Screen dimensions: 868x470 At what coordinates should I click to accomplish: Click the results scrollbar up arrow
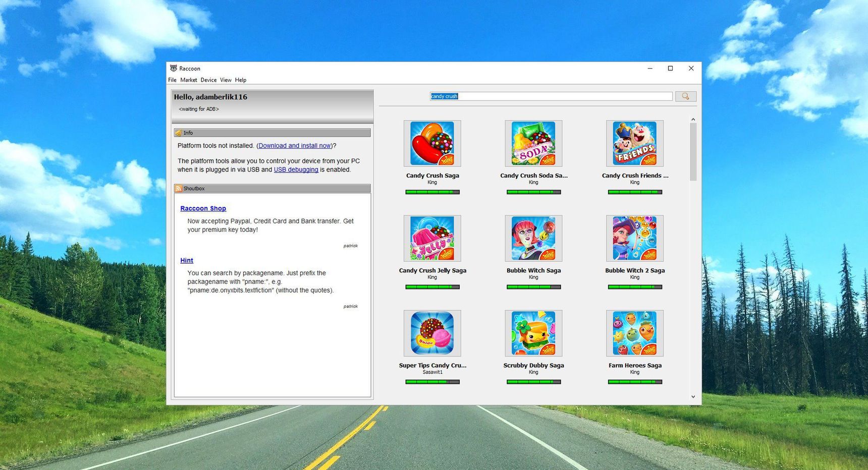(x=693, y=120)
